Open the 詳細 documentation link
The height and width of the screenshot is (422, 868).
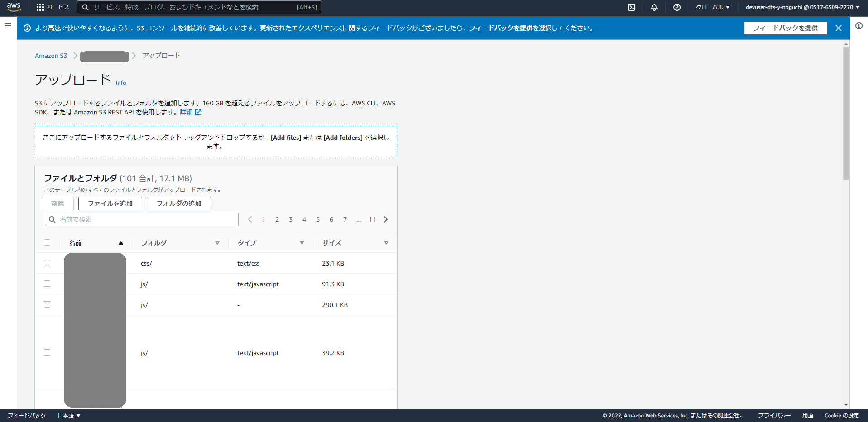coord(186,112)
